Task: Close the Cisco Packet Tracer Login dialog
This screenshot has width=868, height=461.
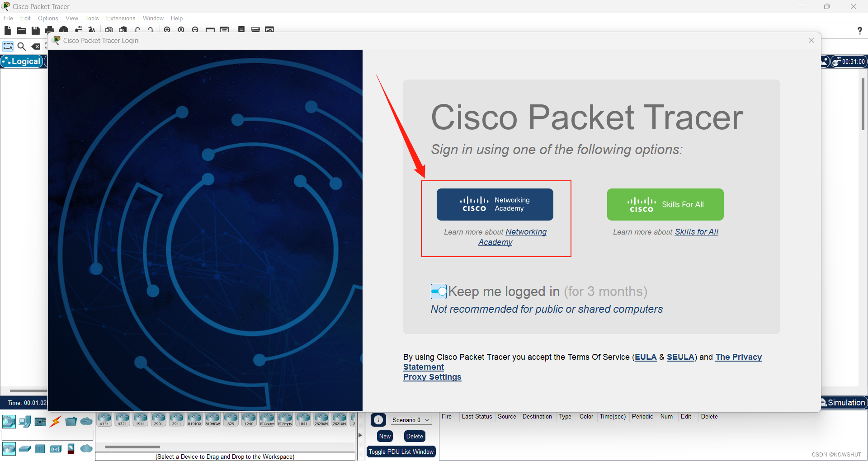Action: [811, 40]
